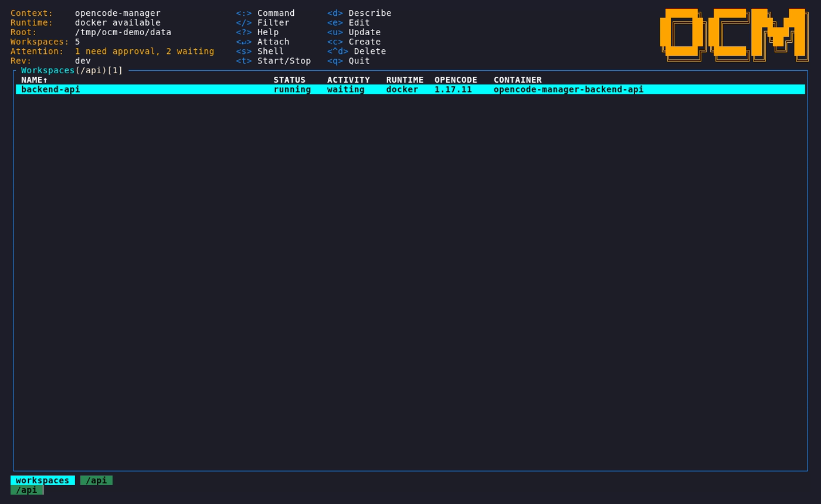Open the Help shortcut entry
821x504 pixels.
[257, 32]
